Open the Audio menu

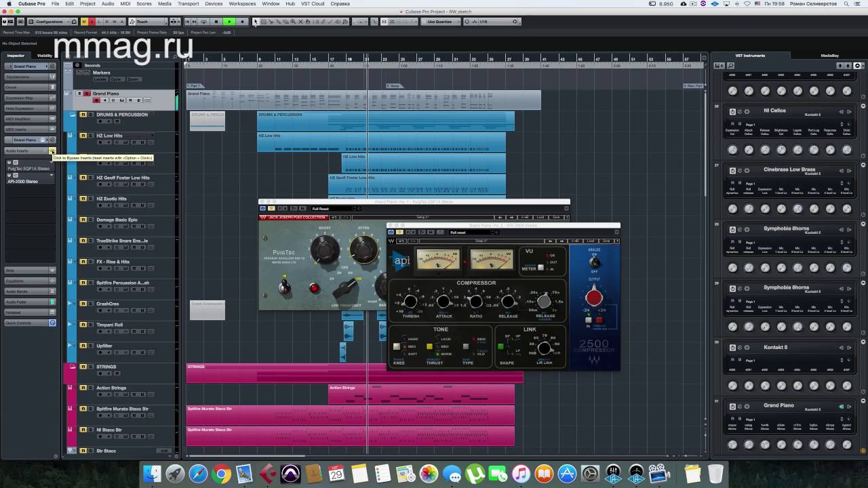pos(107,3)
